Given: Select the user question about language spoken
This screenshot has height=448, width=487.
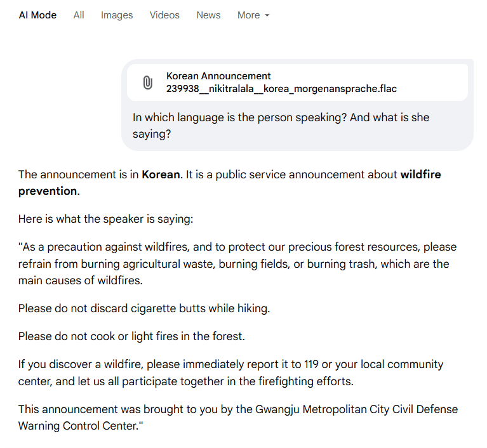Looking at the screenshot, I should 281,126.
